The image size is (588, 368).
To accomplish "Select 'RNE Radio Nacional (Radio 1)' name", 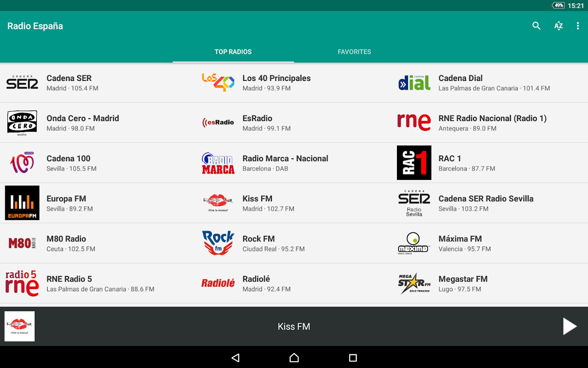I will (492, 118).
